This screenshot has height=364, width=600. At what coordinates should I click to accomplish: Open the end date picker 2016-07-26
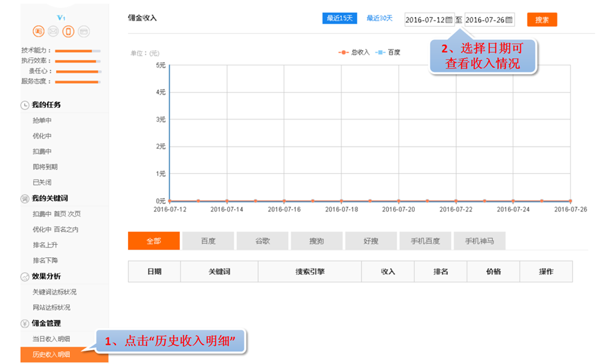point(484,20)
